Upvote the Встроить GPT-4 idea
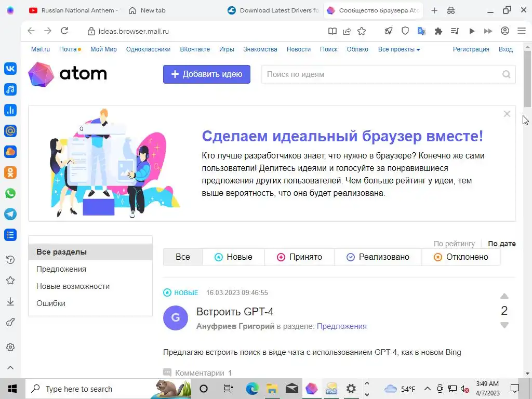 click(x=504, y=296)
